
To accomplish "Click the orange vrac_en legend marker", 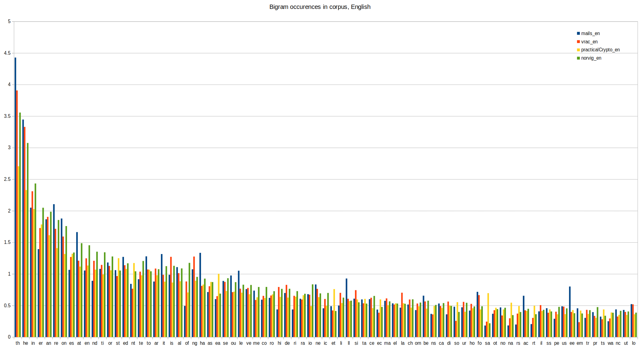I will pyautogui.click(x=578, y=42).
